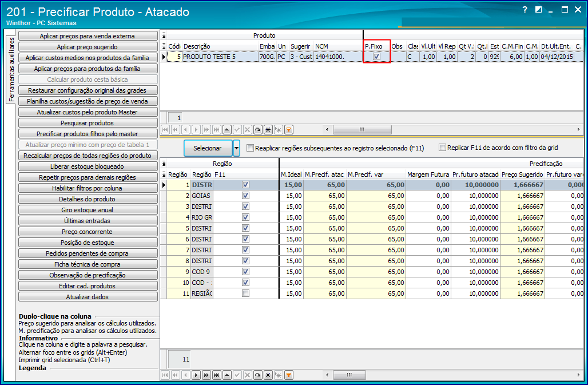Toggle F11 checkbox for region 1 DISTR

(x=245, y=185)
